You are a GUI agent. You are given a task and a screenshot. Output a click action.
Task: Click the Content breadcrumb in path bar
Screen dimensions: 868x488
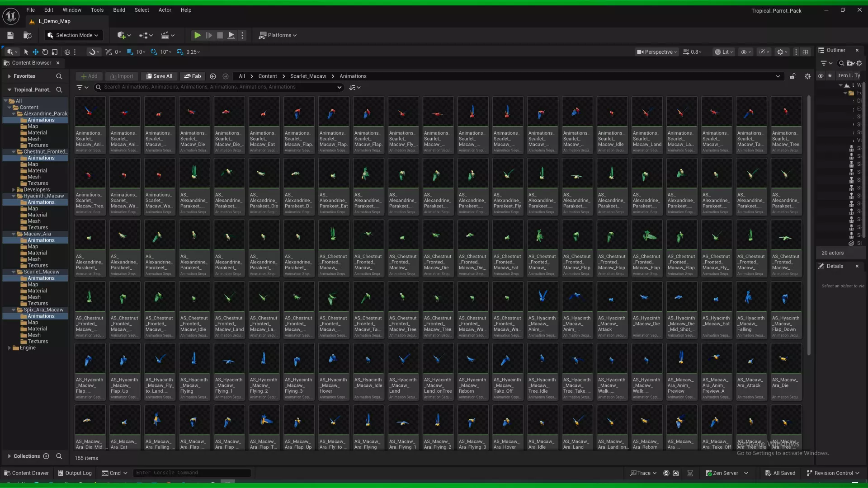click(x=267, y=76)
